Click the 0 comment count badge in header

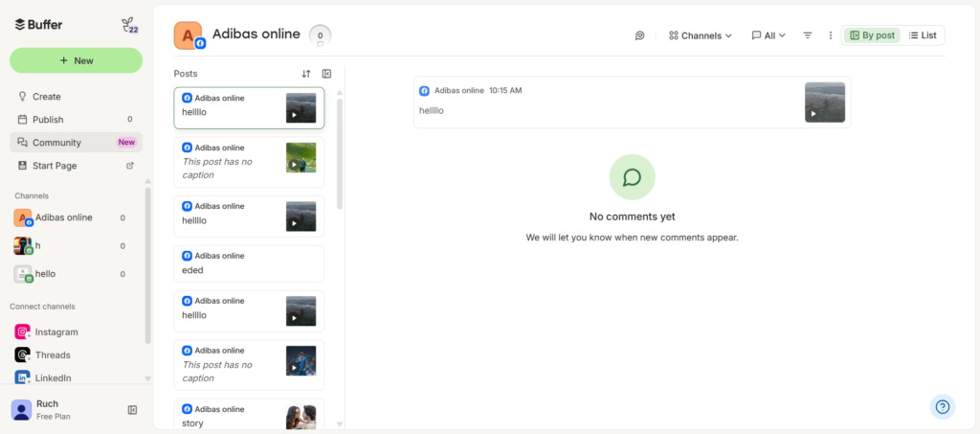coord(320,35)
